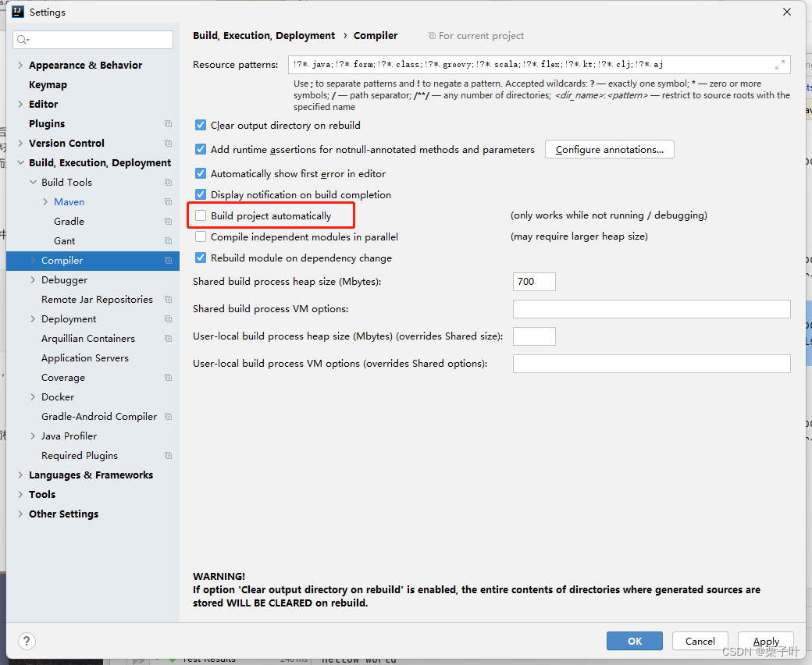Click the project-level icon beside Remote Jar Repositories
812x665 pixels.
169,300
